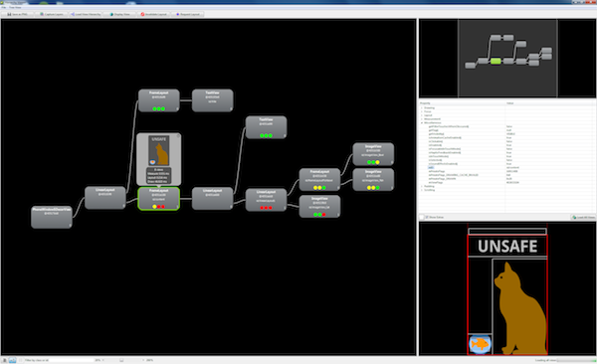Select the PhoneWindow$DecorView root node

[x=52, y=217]
